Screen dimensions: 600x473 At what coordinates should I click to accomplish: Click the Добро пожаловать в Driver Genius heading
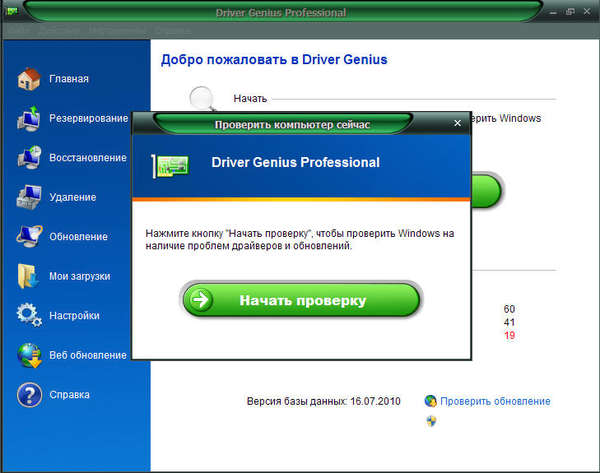(x=274, y=60)
